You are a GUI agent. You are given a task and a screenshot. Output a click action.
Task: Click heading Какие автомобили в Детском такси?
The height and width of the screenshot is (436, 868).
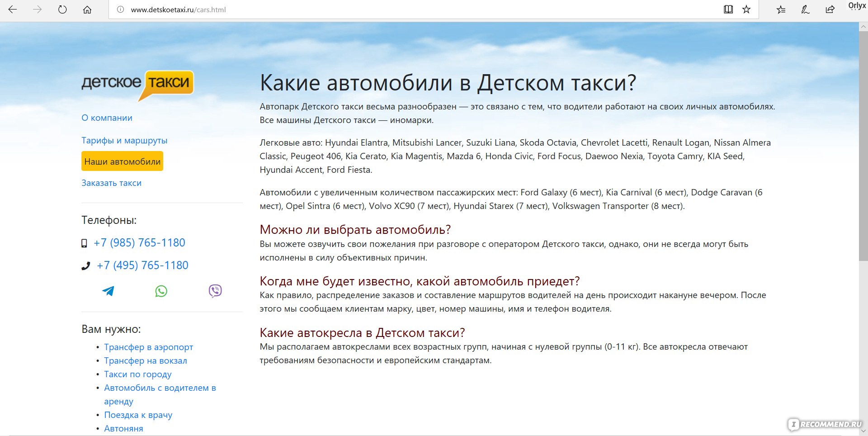click(x=448, y=83)
